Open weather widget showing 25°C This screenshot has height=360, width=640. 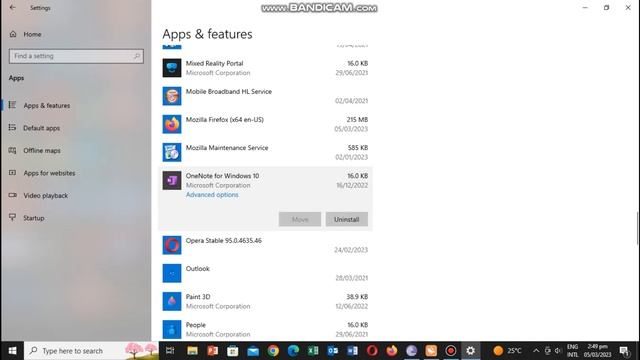pyautogui.click(x=507, y=351)
